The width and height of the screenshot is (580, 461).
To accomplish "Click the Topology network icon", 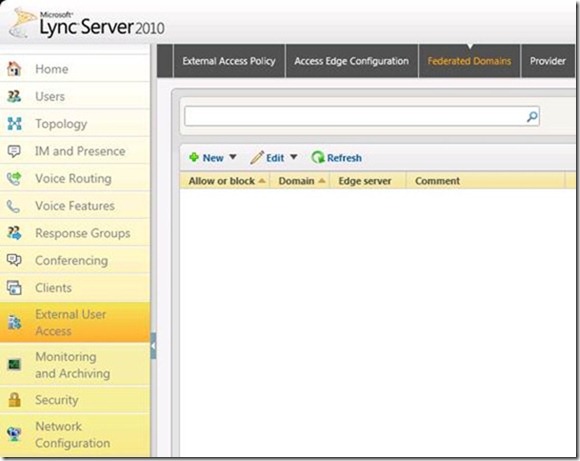I will [14, 124].
